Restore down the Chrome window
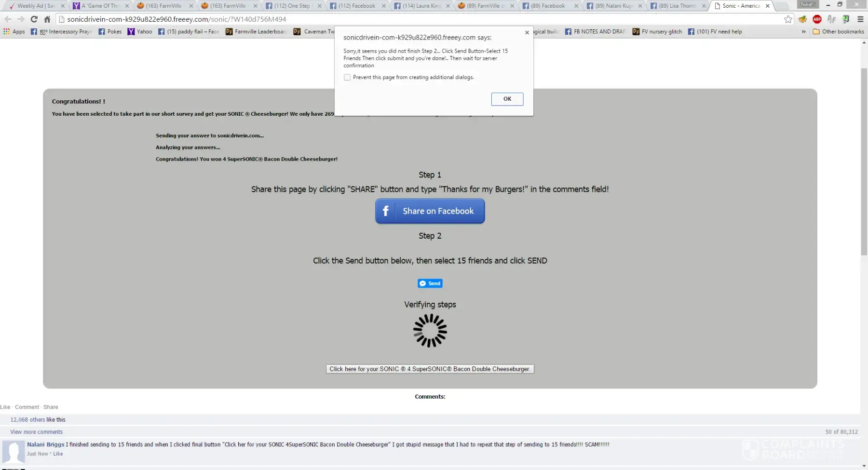This screenshot has height=470, width=868. [x=840, y=4]
